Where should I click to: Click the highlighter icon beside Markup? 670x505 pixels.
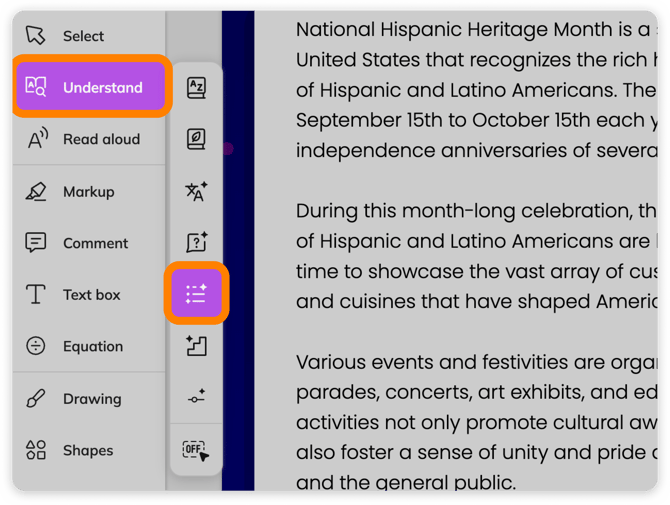click(x=35, y=191)
